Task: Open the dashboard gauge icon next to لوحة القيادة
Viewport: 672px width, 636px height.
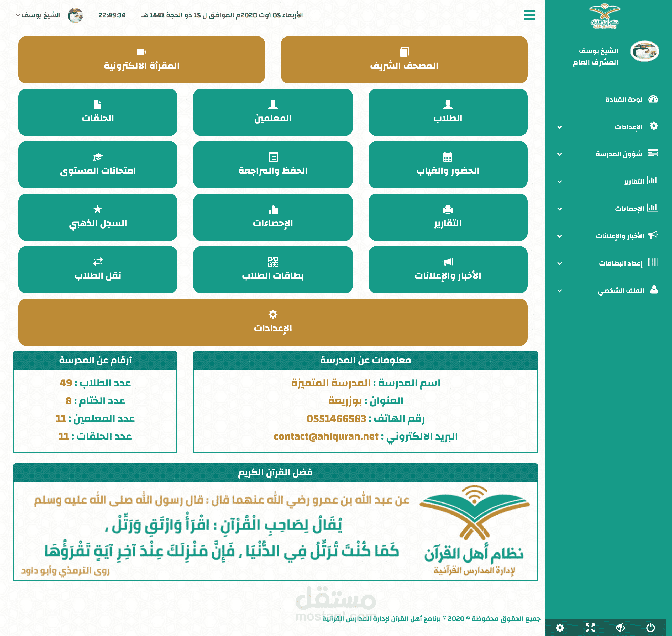Action: [653, 99]
